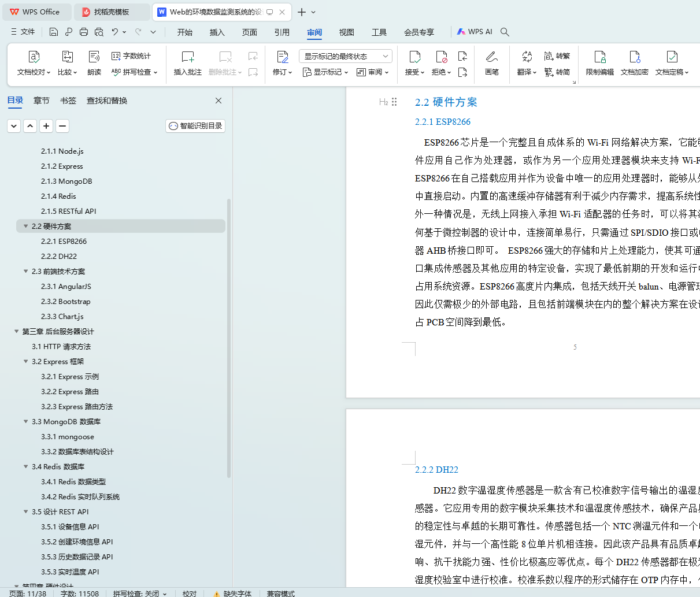The image size is (700, 597).
Task: Close the navigation pane
Action: coord(218,101)
